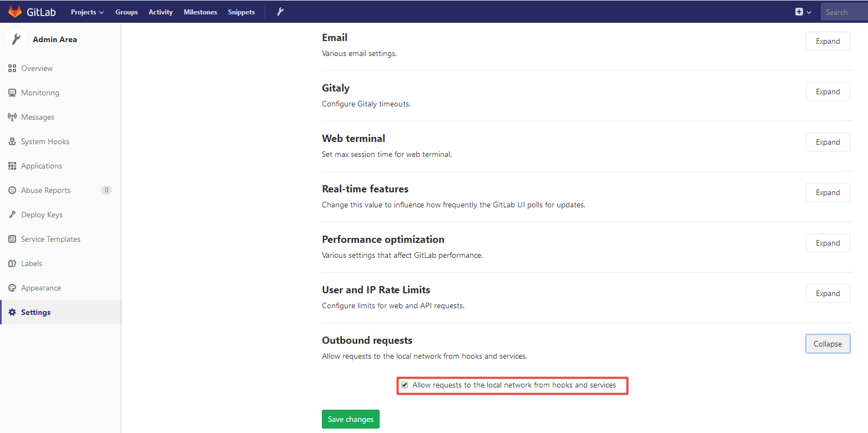Click the Admin Area header link

point(55,39)
